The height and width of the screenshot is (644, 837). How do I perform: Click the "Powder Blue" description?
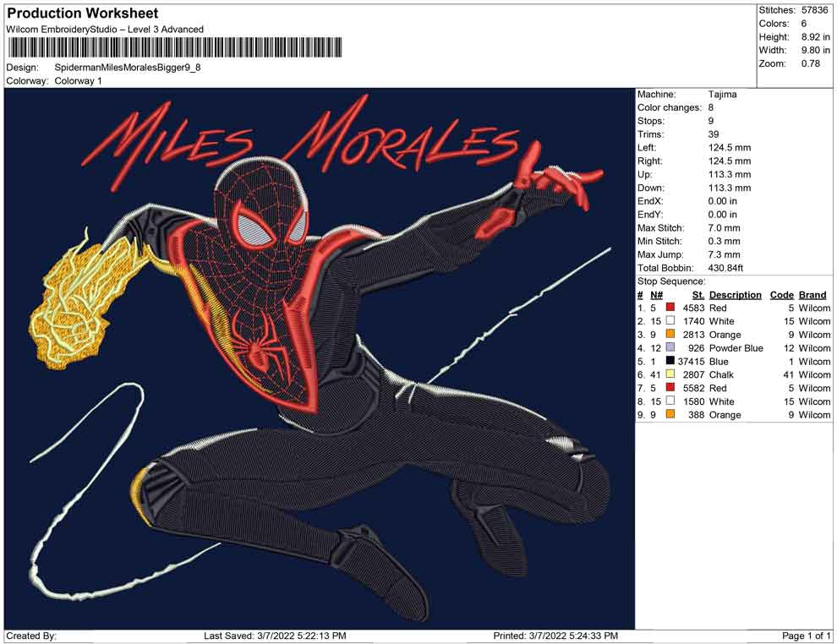click(736, 348)
